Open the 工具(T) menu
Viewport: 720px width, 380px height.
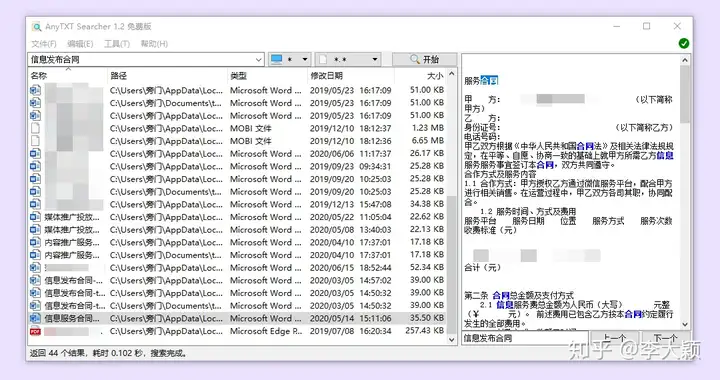[117, 44]
